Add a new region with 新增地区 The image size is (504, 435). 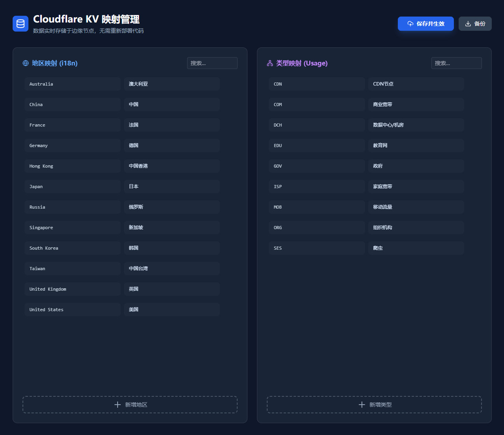point(130,405)
